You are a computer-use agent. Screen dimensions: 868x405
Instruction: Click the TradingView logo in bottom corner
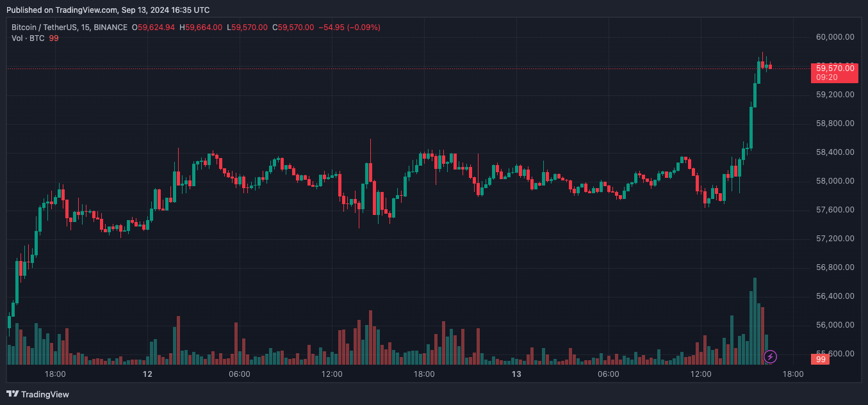point(38,394)
